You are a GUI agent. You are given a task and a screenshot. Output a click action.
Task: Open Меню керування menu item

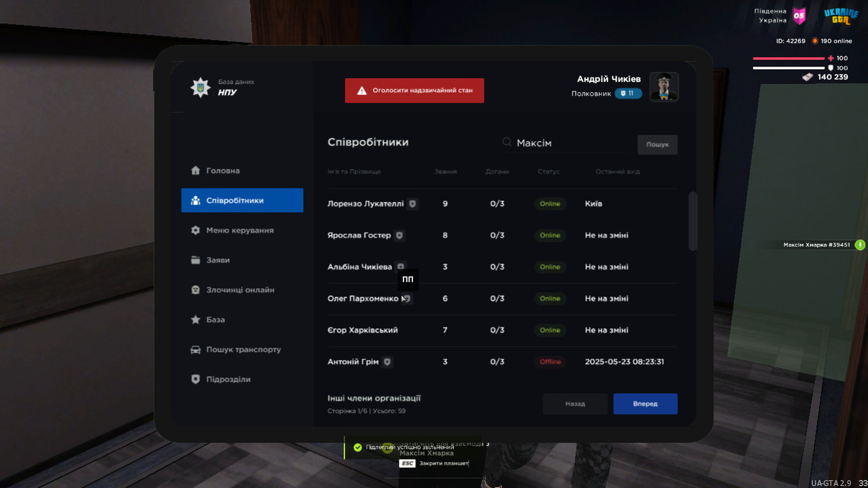pyautogui.click(x=242, y=230)
